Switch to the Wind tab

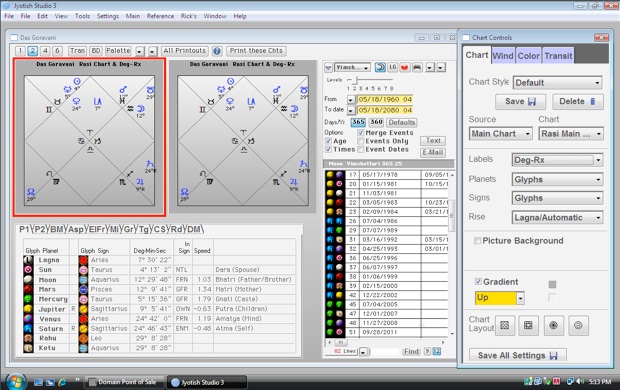pyautogui.click(x=503, y=56)
